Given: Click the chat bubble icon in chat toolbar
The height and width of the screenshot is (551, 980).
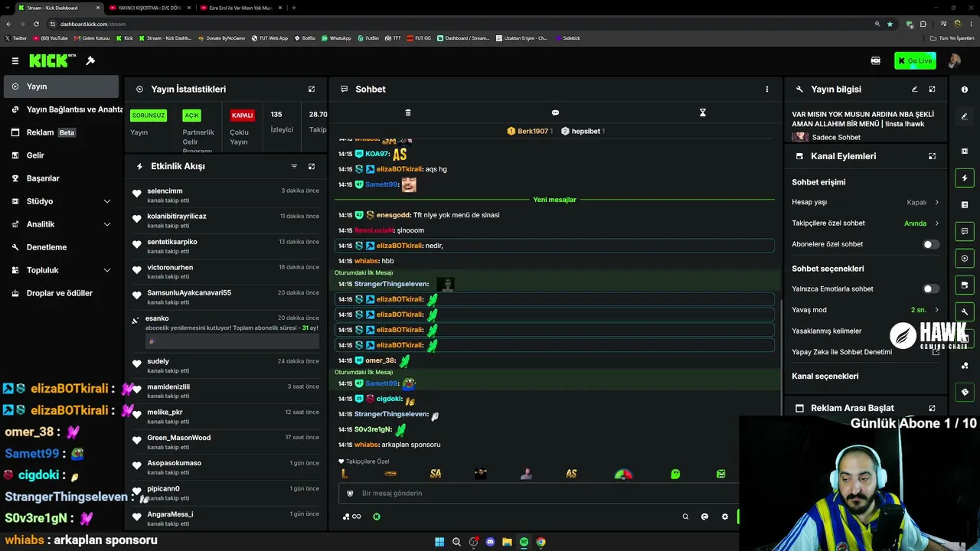Looking at the screenshot, I should (556, 112).
